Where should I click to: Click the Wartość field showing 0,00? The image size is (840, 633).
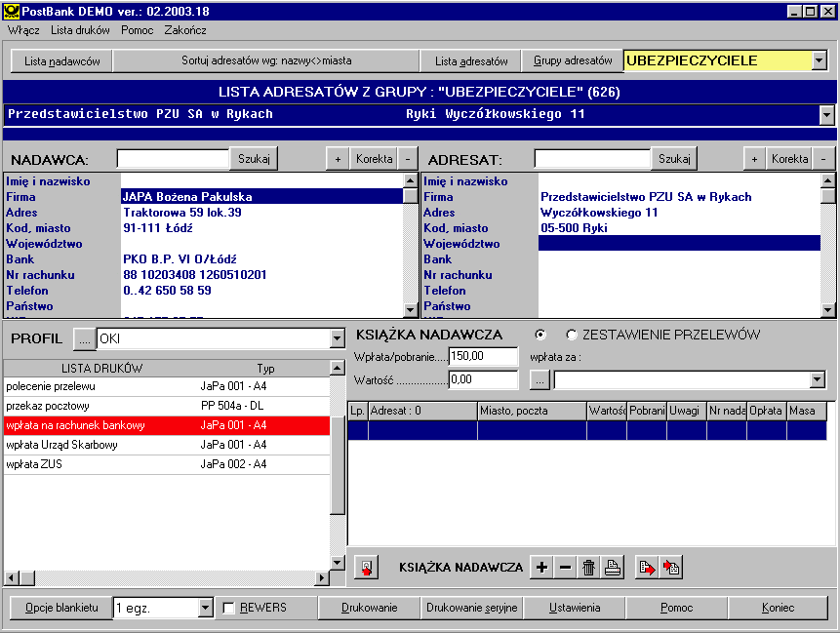pyautogui.click(x=483, y=379)
